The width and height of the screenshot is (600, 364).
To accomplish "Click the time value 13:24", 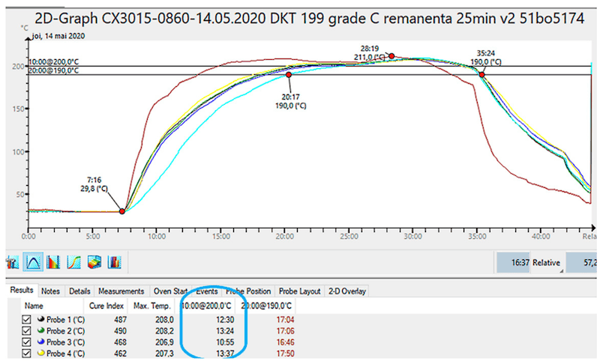I will tap(225, 331).
